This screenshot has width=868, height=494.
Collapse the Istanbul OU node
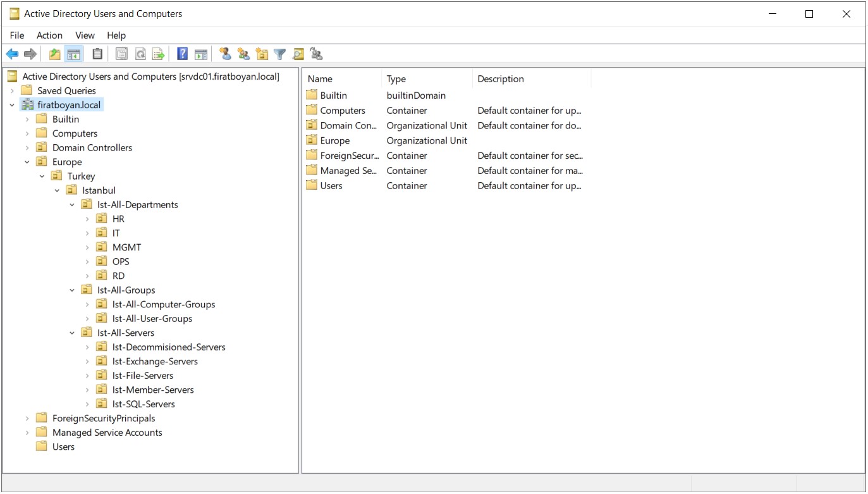click(57, 190)
